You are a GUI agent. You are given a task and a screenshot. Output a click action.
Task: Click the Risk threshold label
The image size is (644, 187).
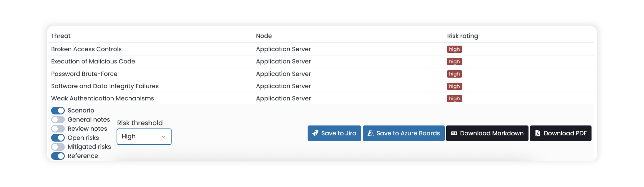pos(140,123)
